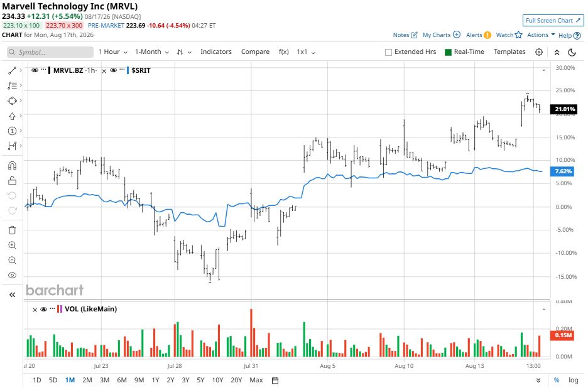The width and height of the screenshot is (588, 388).
Task: Switch to dark mode moon icon
Action: 572,52
